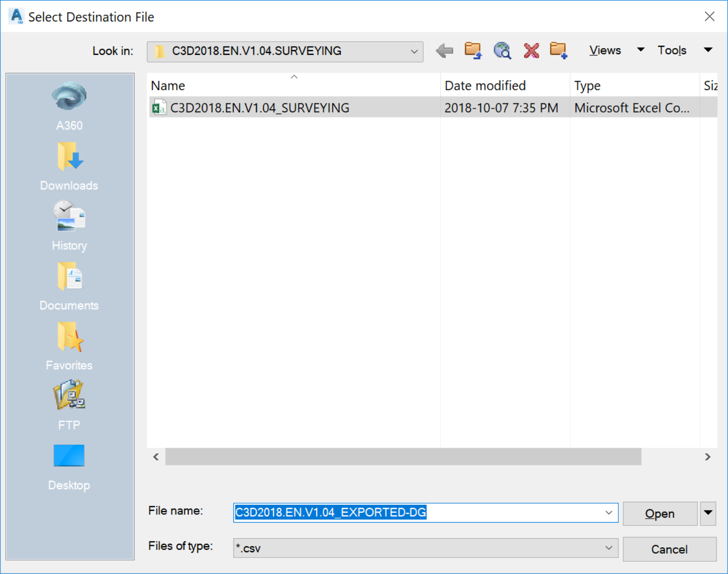
Task: Click the Open button
Action: tap(660, 513)
